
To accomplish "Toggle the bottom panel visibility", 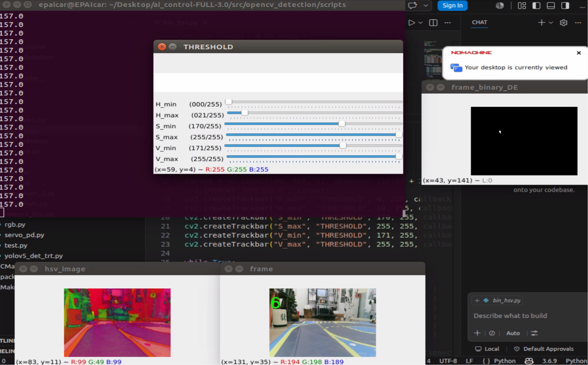I will 551,6.
